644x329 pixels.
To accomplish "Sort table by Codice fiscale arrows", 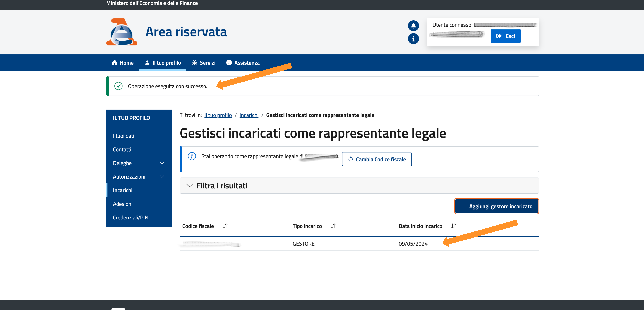I will [225, 226].
